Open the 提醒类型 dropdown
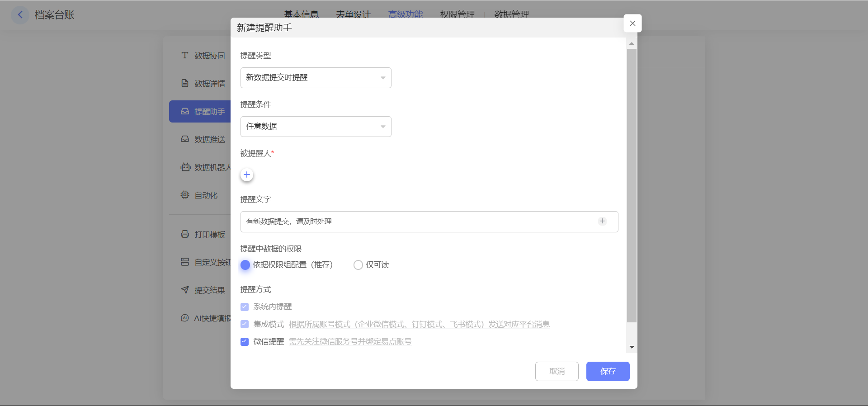The height and width of the screenshot is (406, 868). tap(316, 78)
